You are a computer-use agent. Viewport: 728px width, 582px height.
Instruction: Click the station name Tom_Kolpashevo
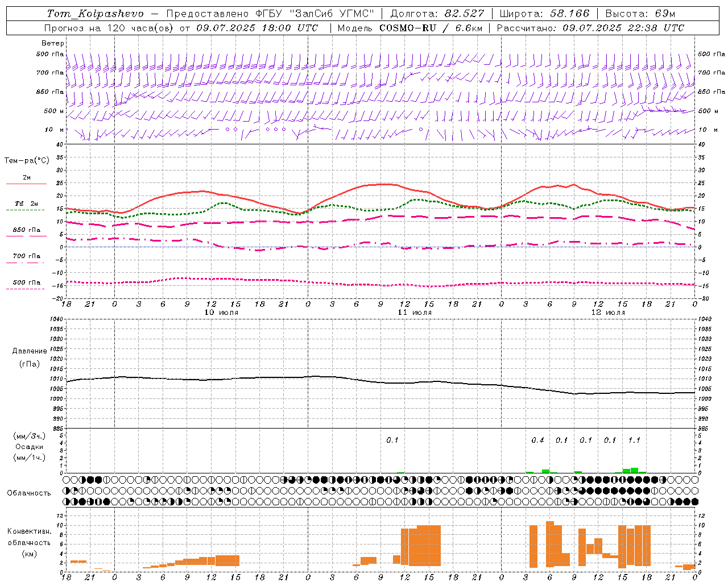pyautogui.click(x=96, y=13)
